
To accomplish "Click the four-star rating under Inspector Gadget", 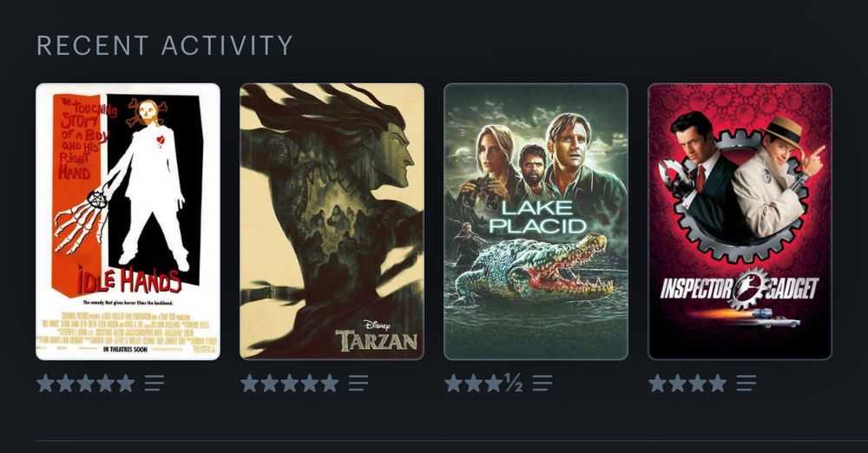I will [687, 384].
